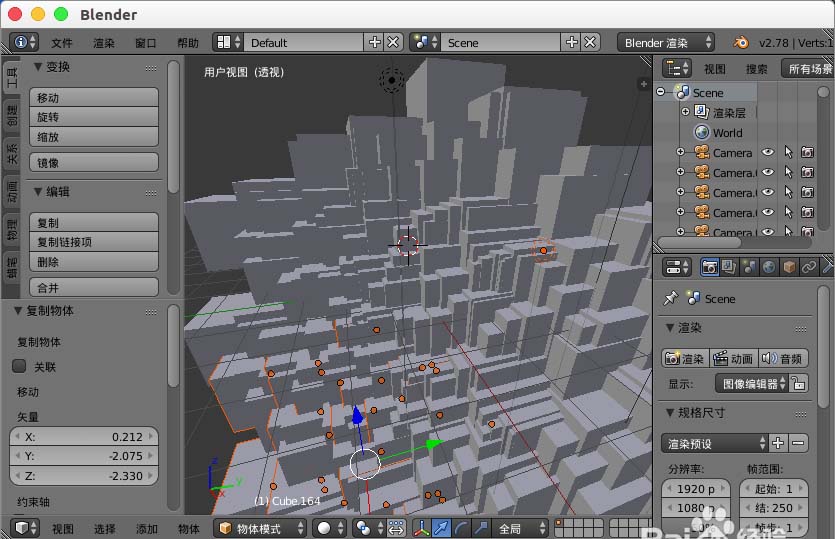This screenshot has width=835, height=539.
Task: Toggle the translate manipulator arrow
Action: [x=441, y=528]
